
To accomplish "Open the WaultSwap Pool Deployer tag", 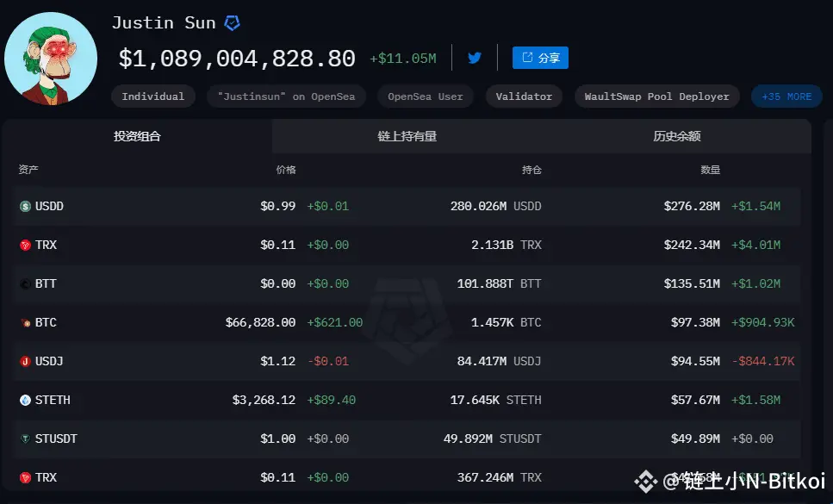I will click(657, 96).
